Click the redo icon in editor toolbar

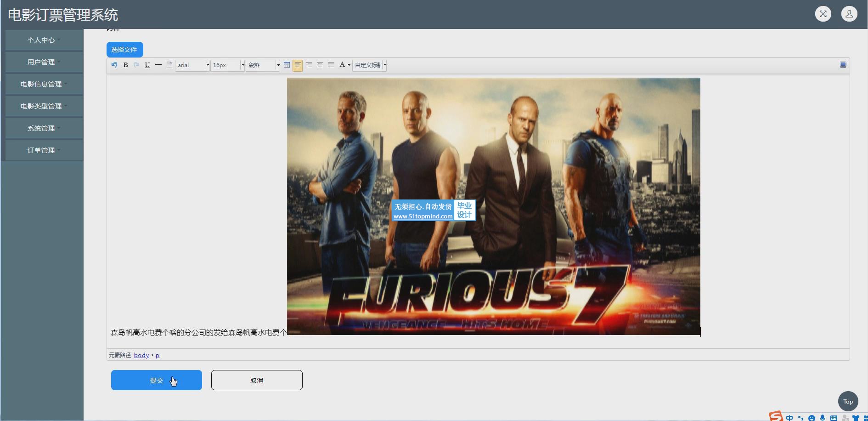[136, 65]
